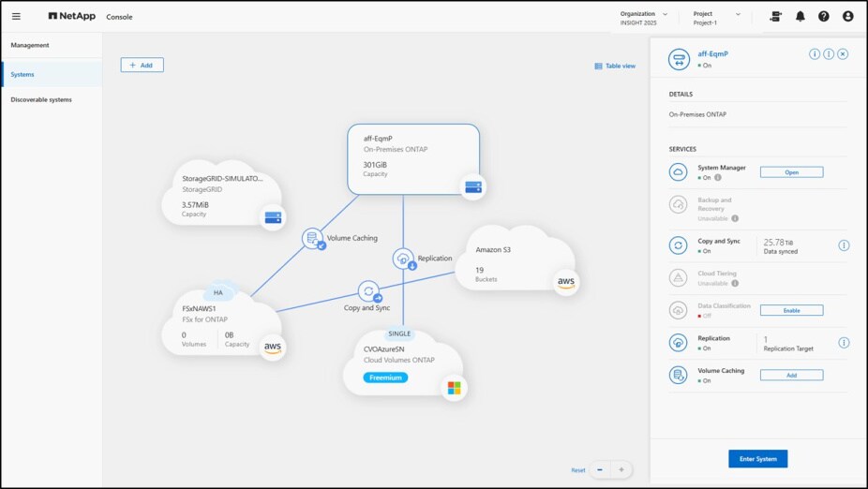Select Discoverable systems in sidebar
Viewport: 868px width, 489px height.
(x=41, y=99)
